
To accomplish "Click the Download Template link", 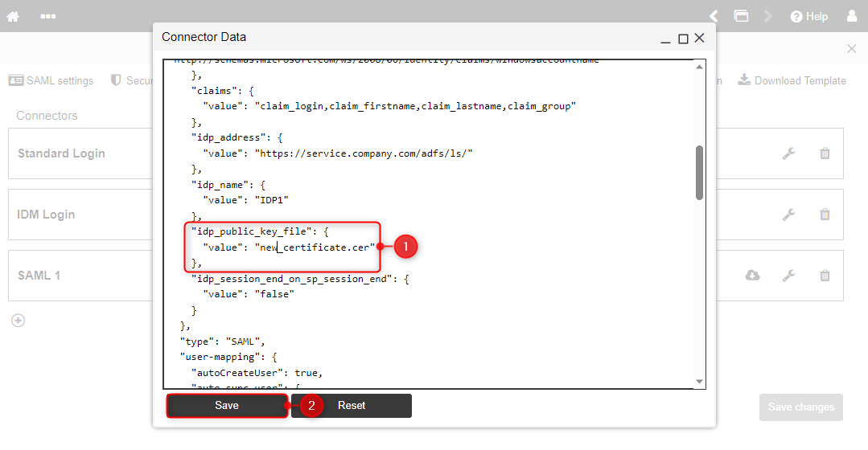I will [792, 80].
